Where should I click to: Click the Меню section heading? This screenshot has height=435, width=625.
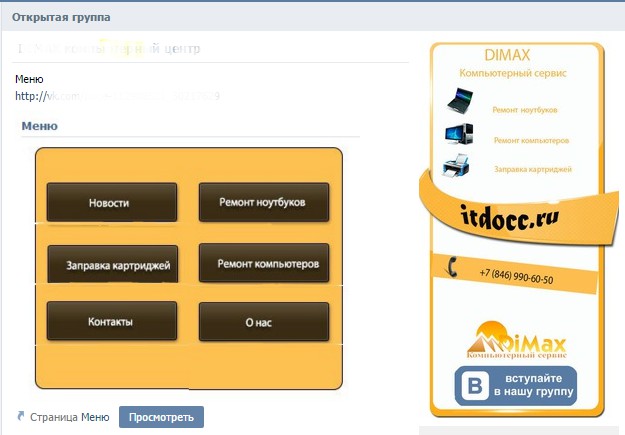click(x=39, y=126)
